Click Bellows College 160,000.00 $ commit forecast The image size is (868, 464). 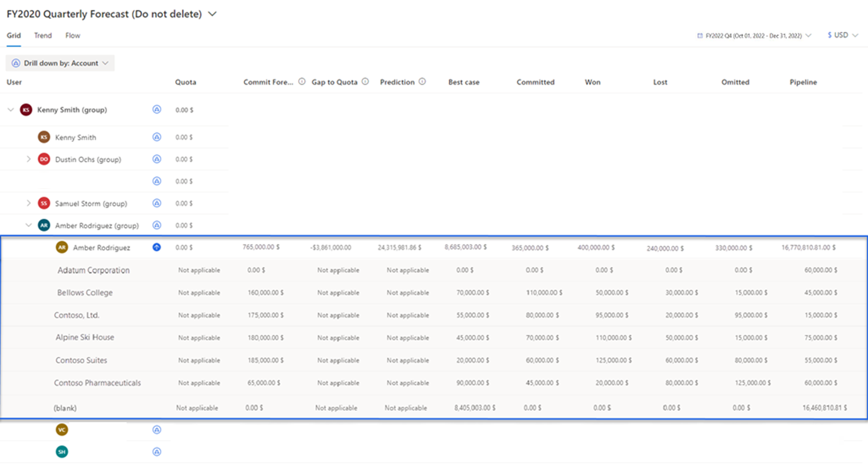pos(266,293)
